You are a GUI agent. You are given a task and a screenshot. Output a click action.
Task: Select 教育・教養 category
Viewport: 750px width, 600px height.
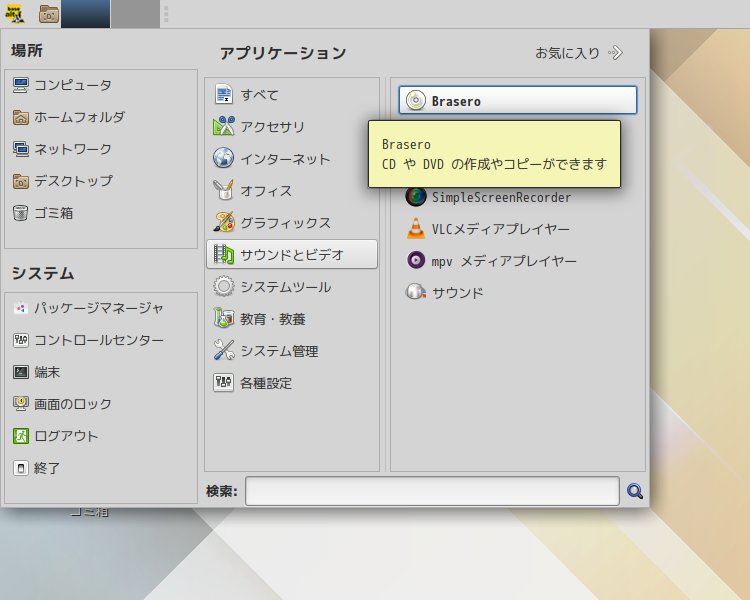coord(292,319)
